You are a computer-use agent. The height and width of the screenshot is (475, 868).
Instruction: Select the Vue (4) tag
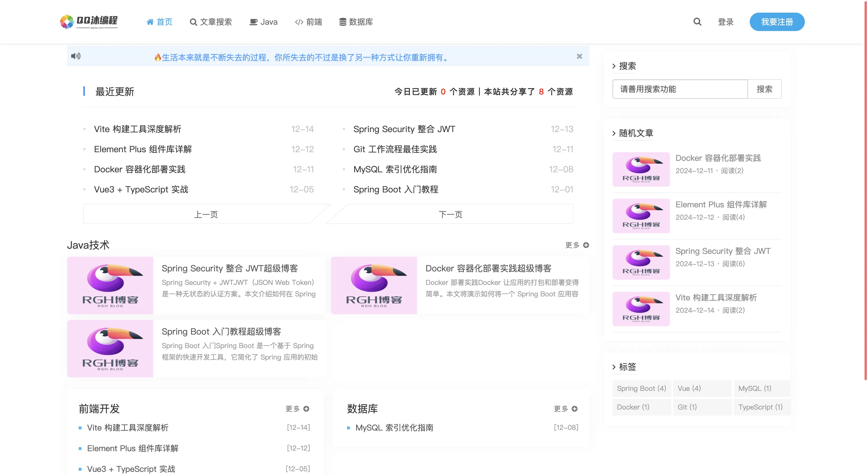pyautogui.click(x=702, y=388)
